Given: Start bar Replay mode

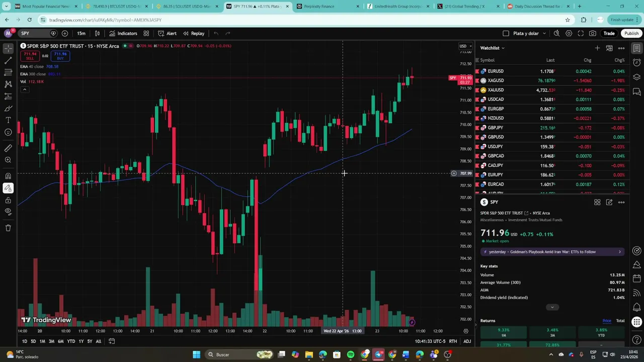Looking at the screenshot, I should click(x=194, y=33).
